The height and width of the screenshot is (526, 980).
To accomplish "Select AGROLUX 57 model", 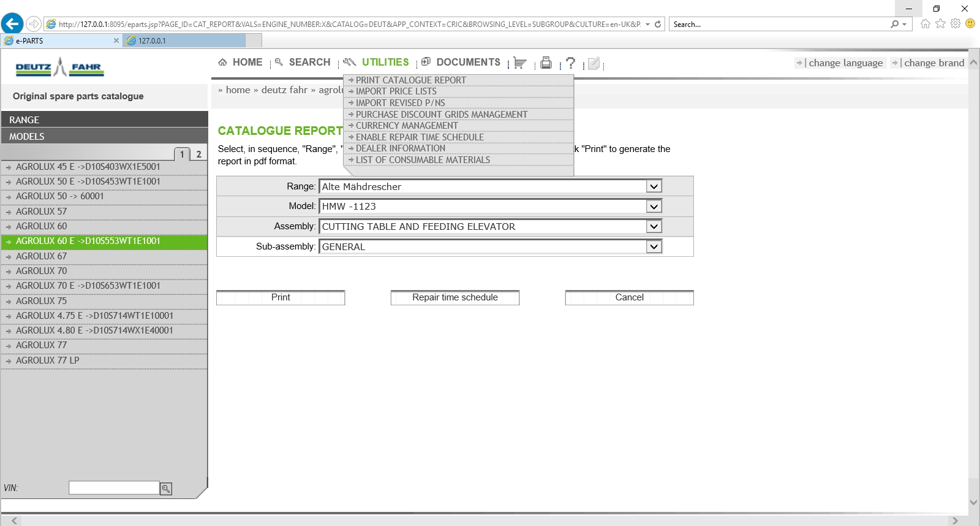I will (104, 212).
